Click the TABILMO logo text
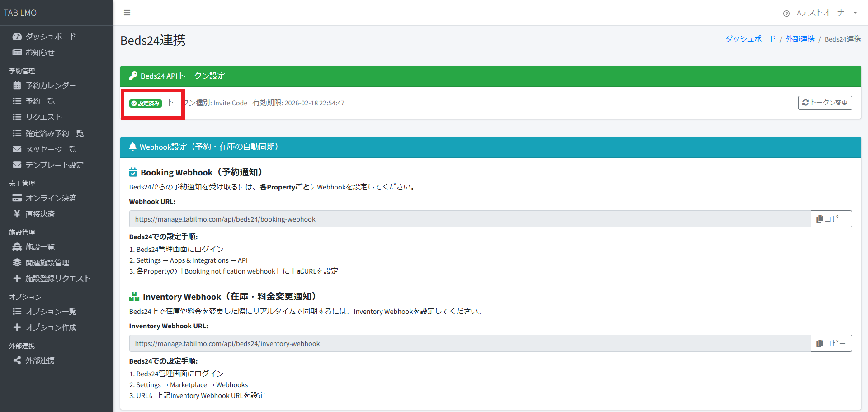Image resolution: width=868 pixels, height=412 pixels. 20,13
